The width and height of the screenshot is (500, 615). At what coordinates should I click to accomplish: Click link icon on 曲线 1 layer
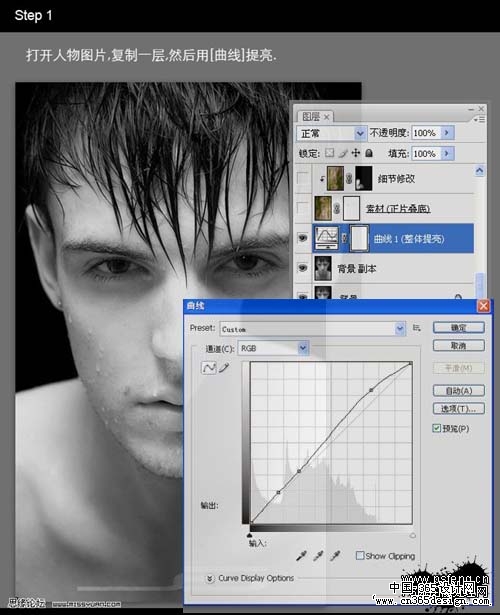pyautogui.click(x=344, y=238)
